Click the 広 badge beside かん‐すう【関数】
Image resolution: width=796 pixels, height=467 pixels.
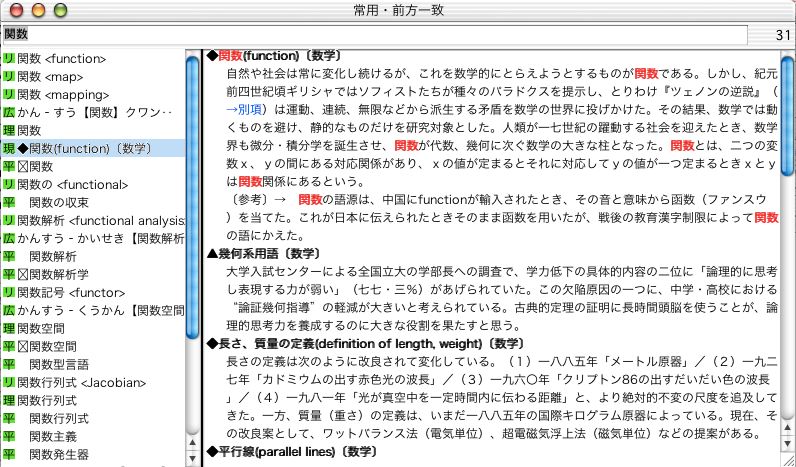tap(9, 113)
